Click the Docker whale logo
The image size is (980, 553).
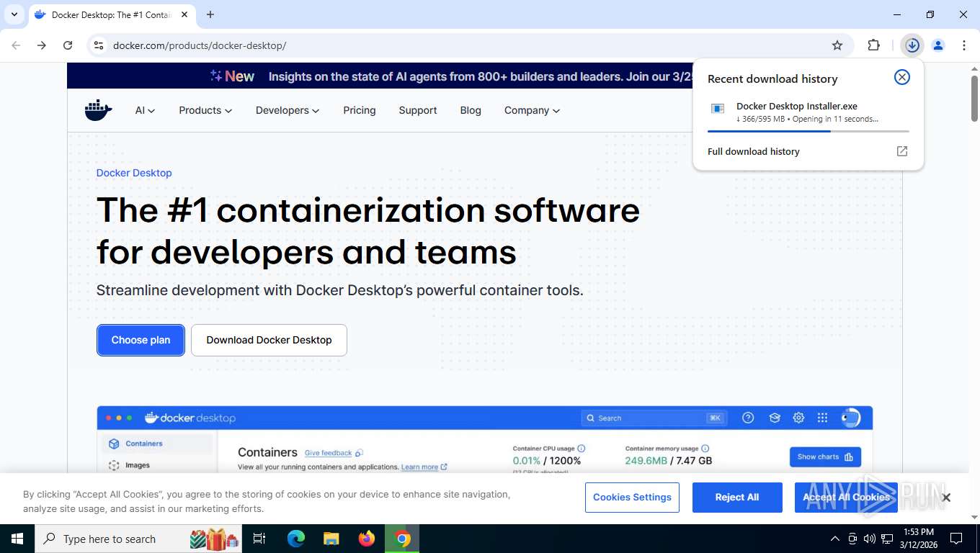(99, 110)
